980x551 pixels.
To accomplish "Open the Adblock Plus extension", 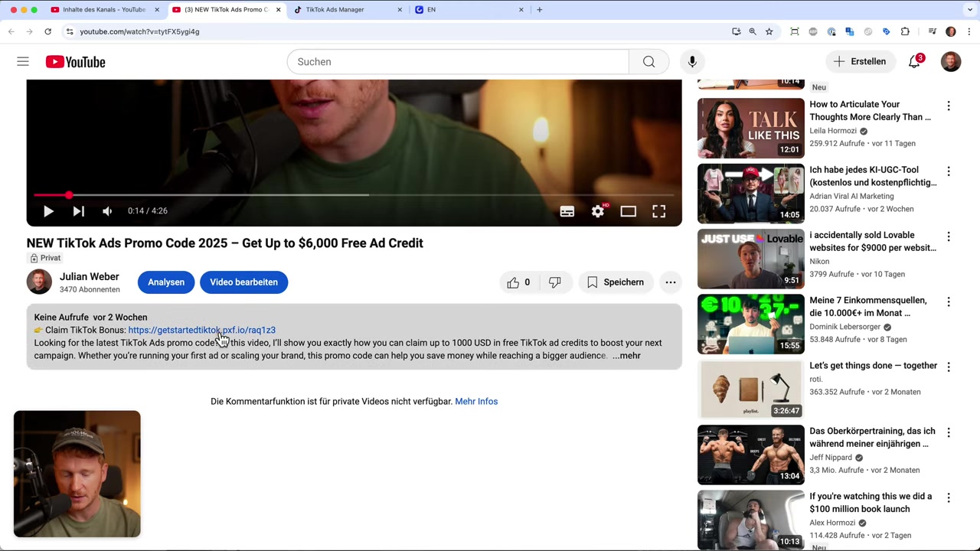I will coord(813,31).
